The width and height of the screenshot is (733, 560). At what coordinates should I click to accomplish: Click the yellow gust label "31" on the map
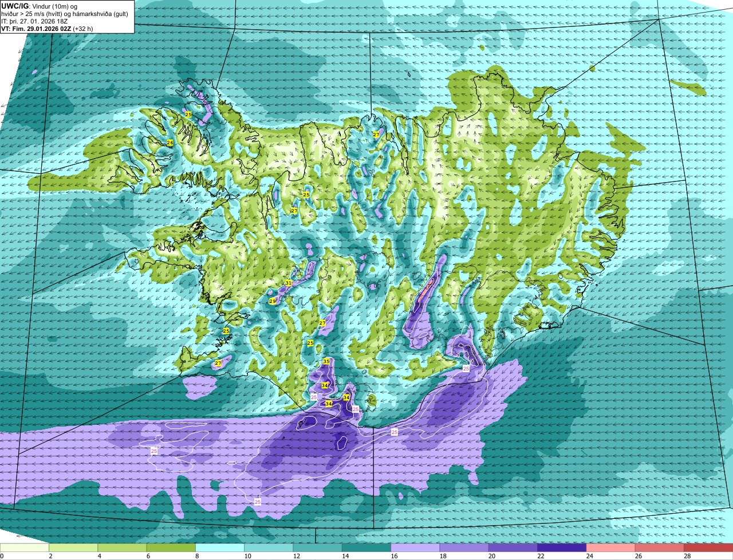click(289, 283)
